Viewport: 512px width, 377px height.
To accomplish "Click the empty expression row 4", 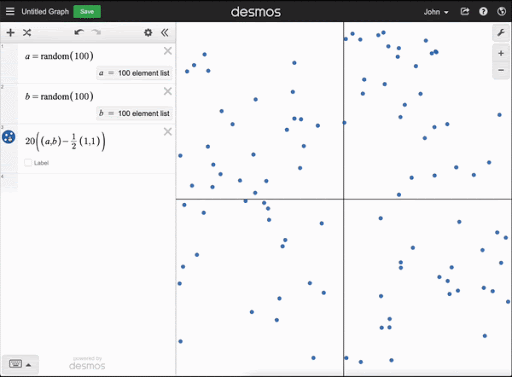I will (x=96, y=183).
